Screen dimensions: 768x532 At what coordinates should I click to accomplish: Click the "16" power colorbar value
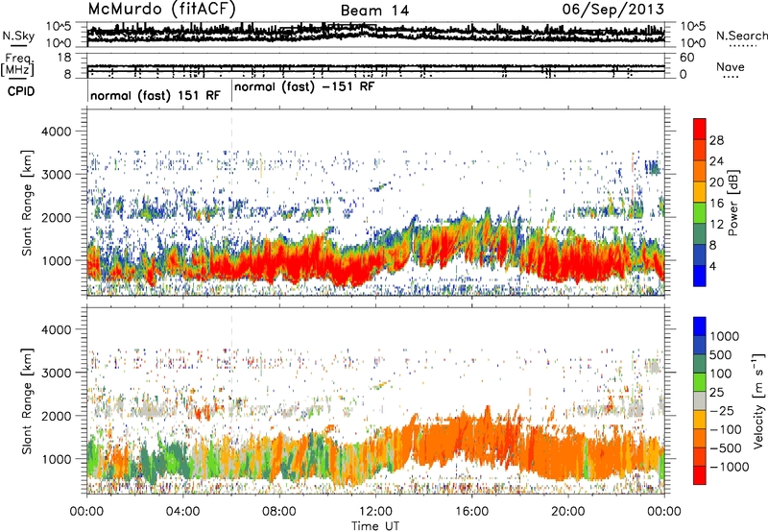click(x=716, y=204)
